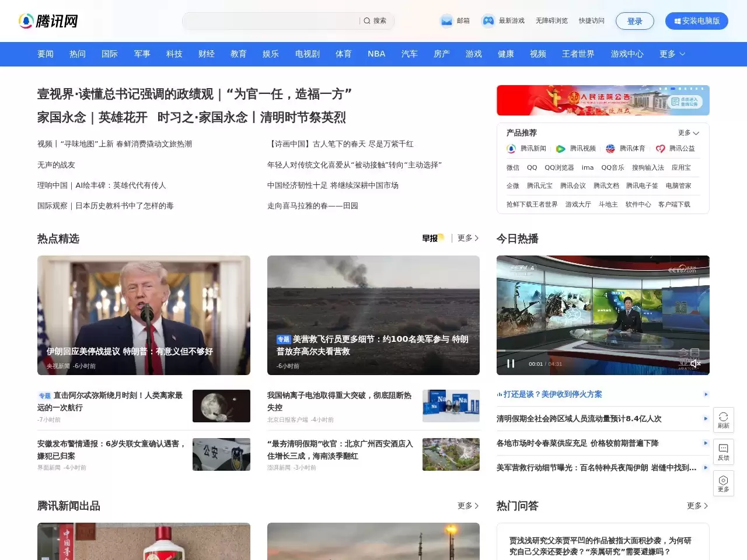The width and height of the screenshot is (747, 560).
Task: Pause the 今日热播 video
Action: coord(511,363)
